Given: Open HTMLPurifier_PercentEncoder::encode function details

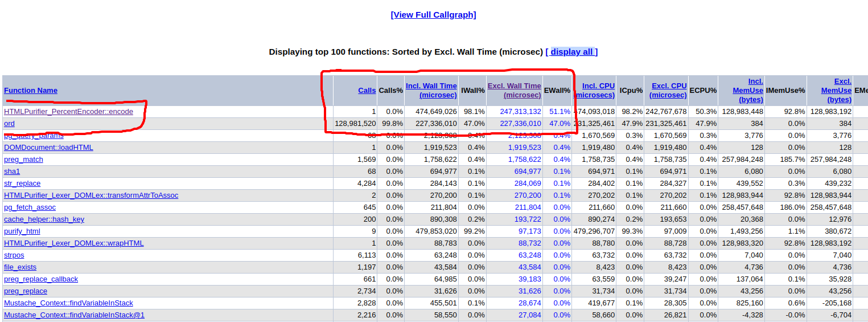Looking at the screenshot, I should click(68, 112).
